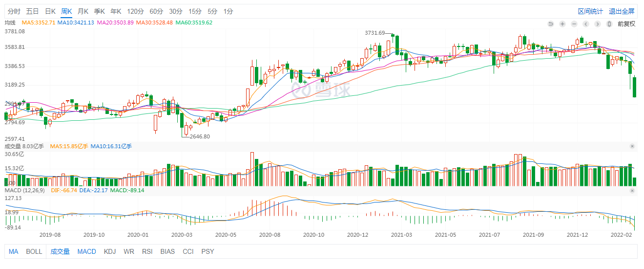Select the 60分 interval tab
The height and width of the screenshot is (269, 644).
click(156, 11)
